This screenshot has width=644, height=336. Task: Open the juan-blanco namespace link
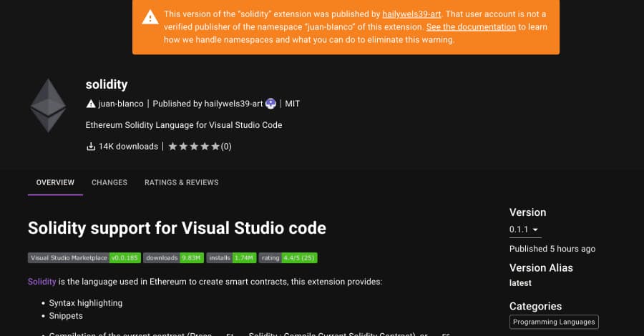coord(120,104)
